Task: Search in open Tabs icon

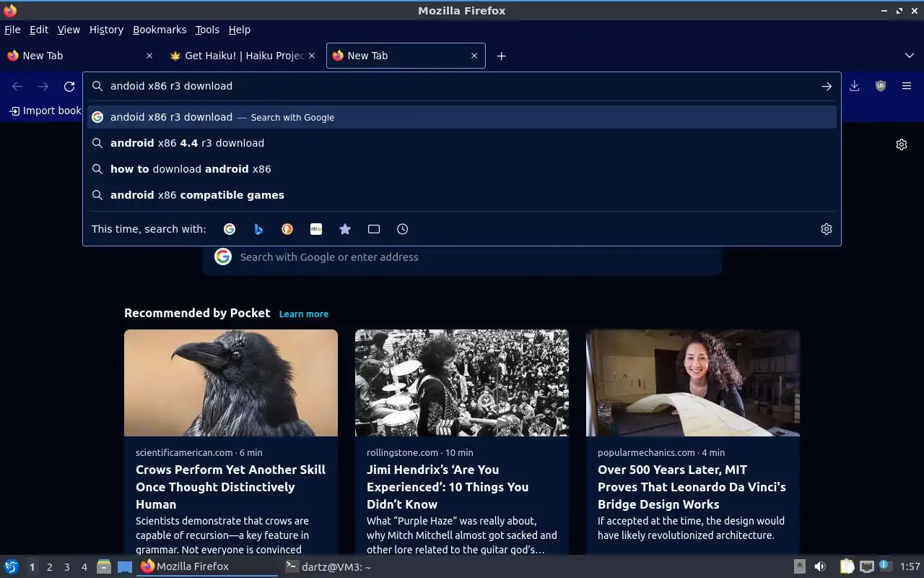Action: click(374, 229)
